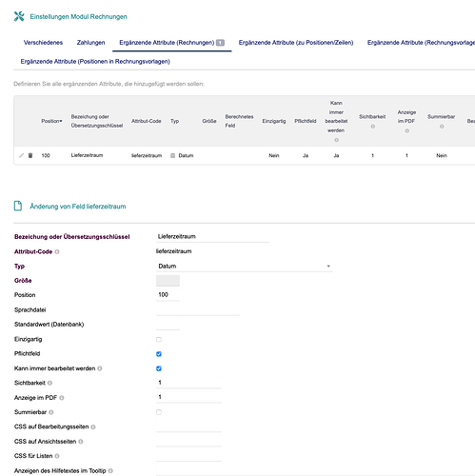475x476 pixels.
Task: Open Ergänzende Attribute (Positionen in Rechnungsvorlagen) link
Action: [x=95, y=61]
